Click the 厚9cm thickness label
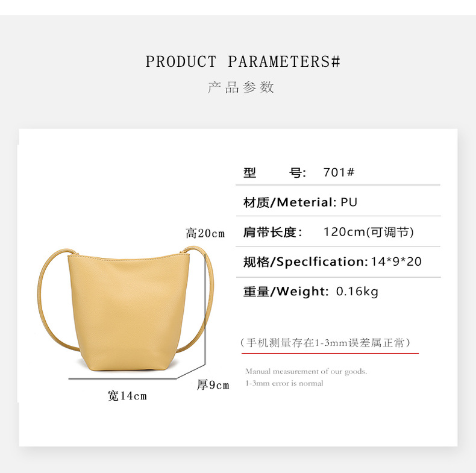Screen dimensions: 476x473 click(213, 385)
